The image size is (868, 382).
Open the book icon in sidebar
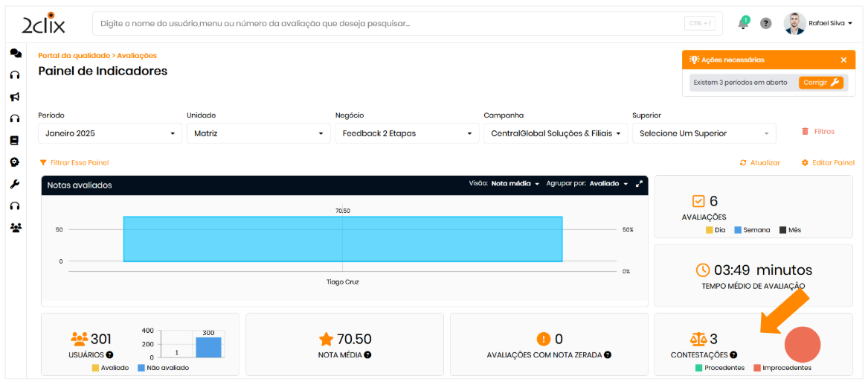tap(15, 140)
